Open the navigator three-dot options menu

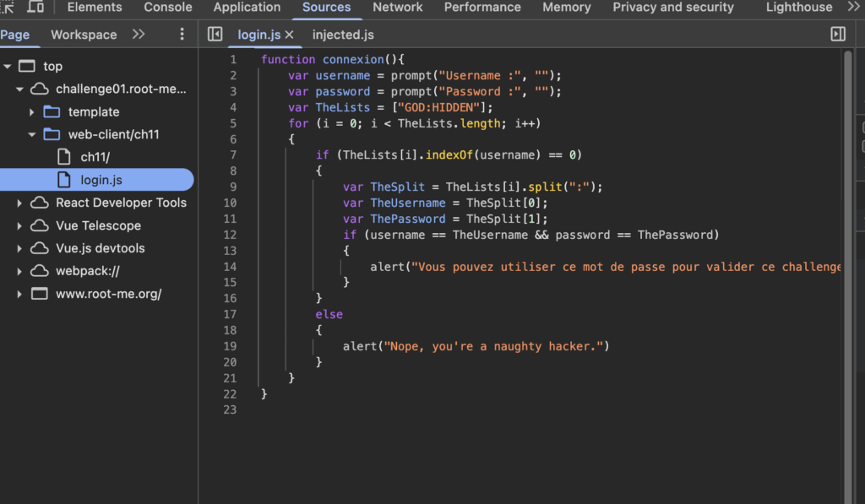[x=182, y=35]
